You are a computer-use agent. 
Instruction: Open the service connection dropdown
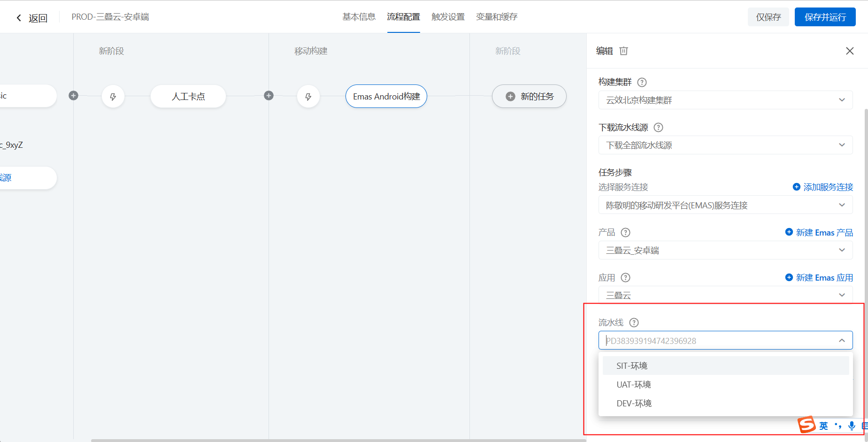(x=725, y=205)
